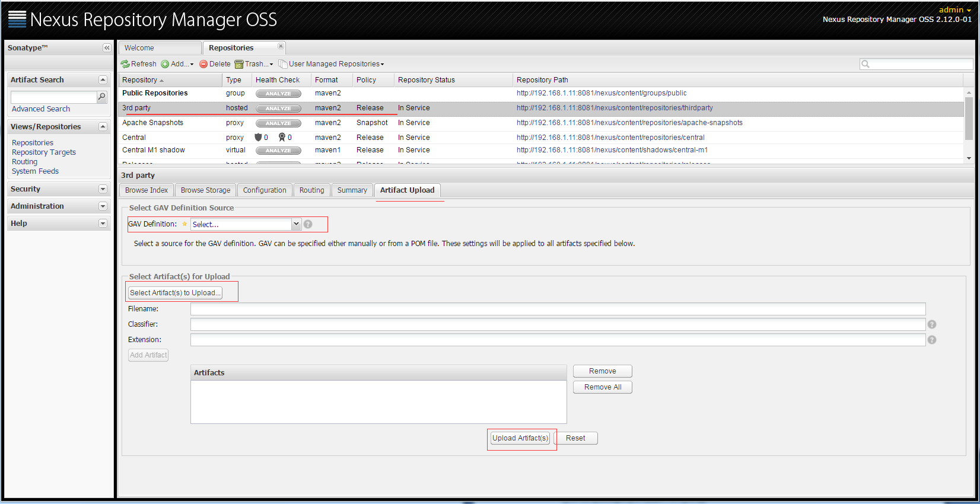Open the admin user menu
The height and width of the screenshot is (504, 980).
tap(955, 9)
